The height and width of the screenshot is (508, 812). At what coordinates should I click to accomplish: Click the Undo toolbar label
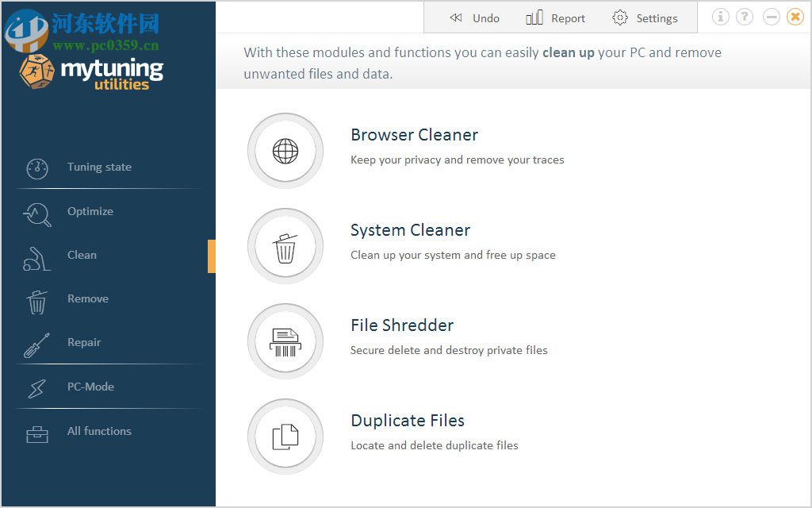[486, 18]
